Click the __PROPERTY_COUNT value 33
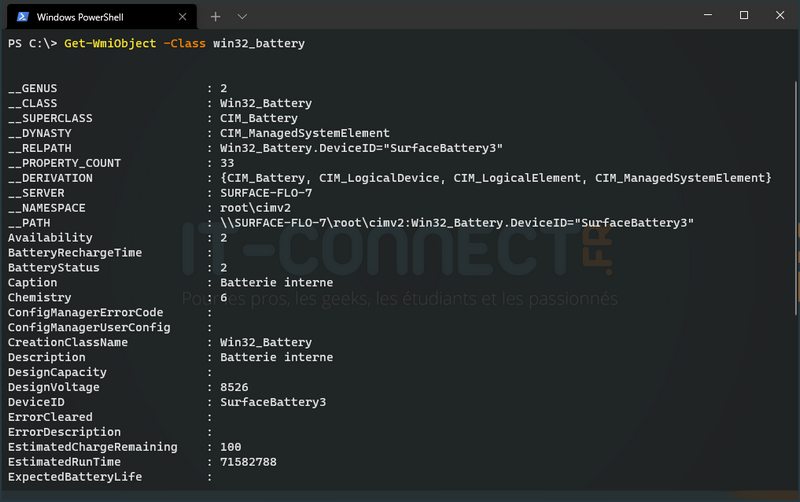Viewport: 800px width, 502px height. [x=227, y=163]
